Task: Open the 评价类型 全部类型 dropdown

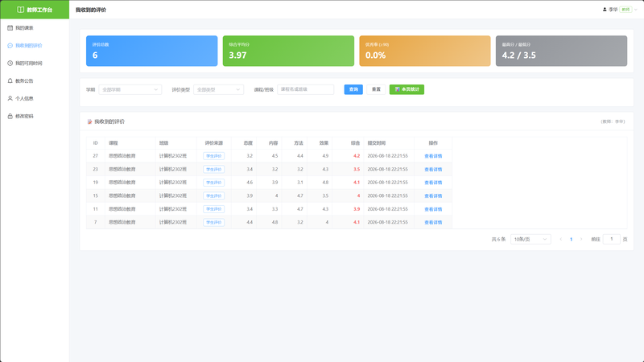Action: coord(218,89)
